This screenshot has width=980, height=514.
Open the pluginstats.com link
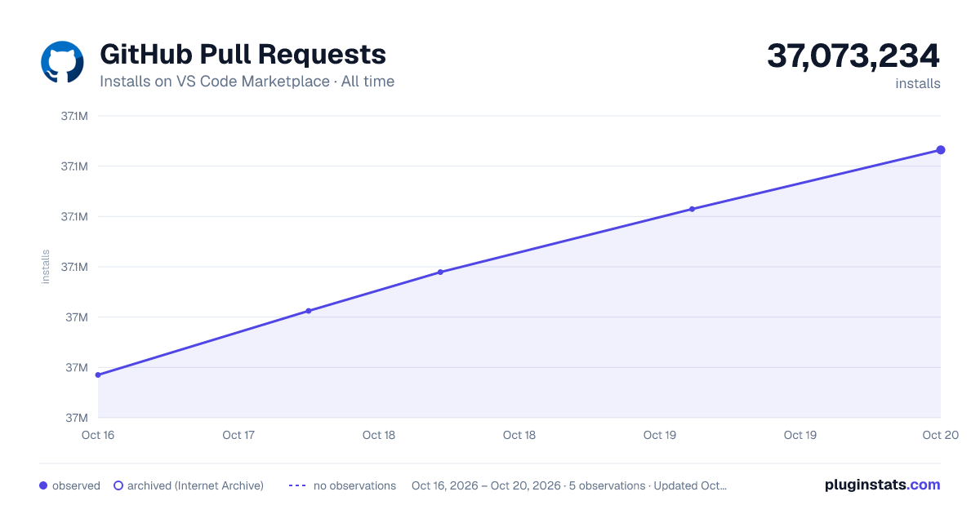click(883, 485)
